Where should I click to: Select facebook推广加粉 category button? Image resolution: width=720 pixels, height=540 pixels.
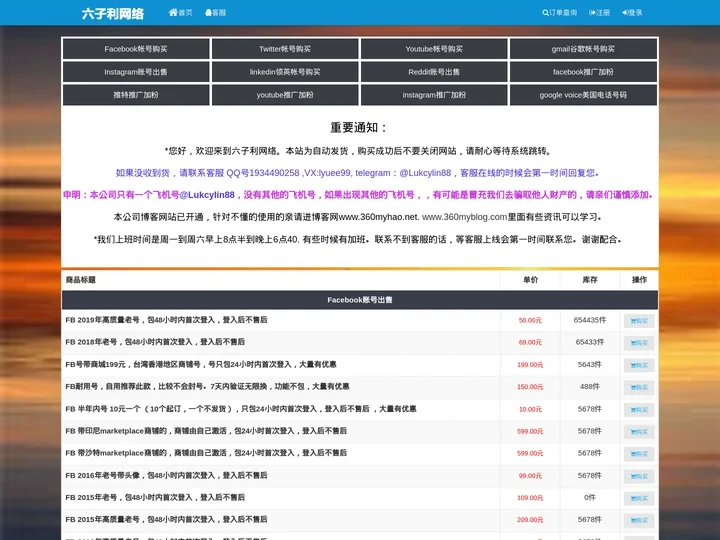click(x=583, y=72)
